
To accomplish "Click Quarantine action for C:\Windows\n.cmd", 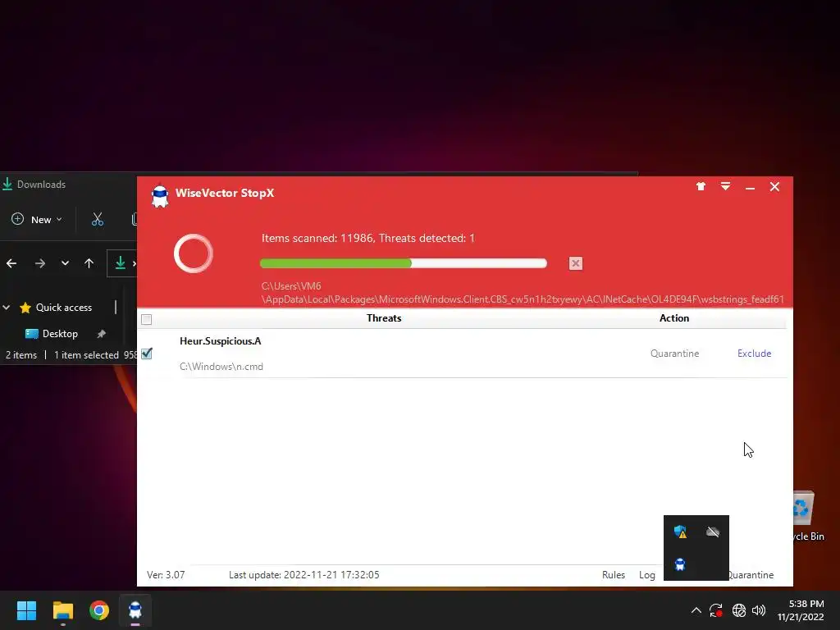I will click(674, 354).
